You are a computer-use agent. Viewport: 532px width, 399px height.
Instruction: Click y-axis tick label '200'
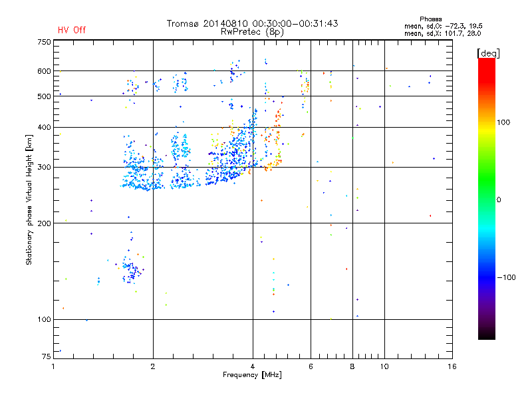pos(44,223)
